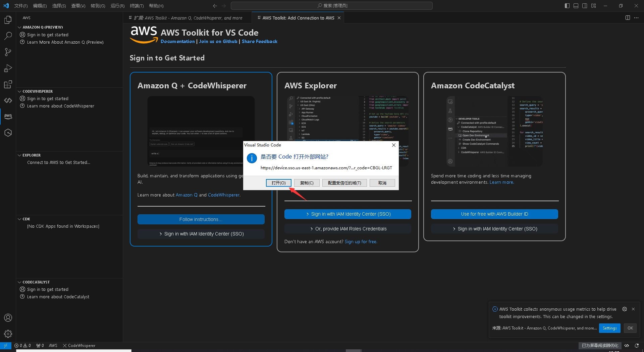The image size is (644, 352).
Task: Click Follow instructions button
Action: point(201,219)
